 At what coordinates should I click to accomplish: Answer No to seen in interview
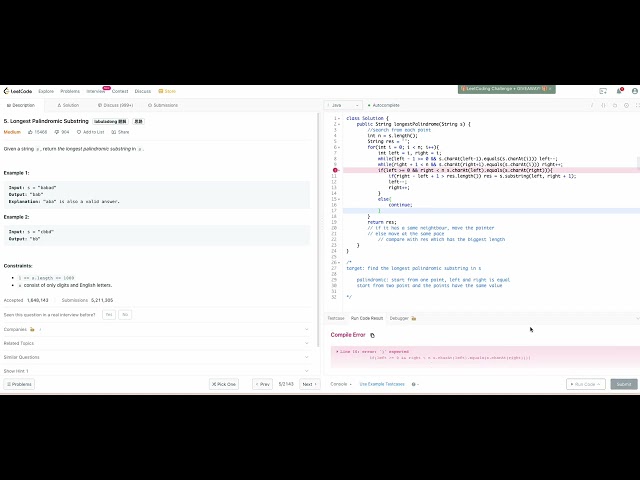coord(125,315)
